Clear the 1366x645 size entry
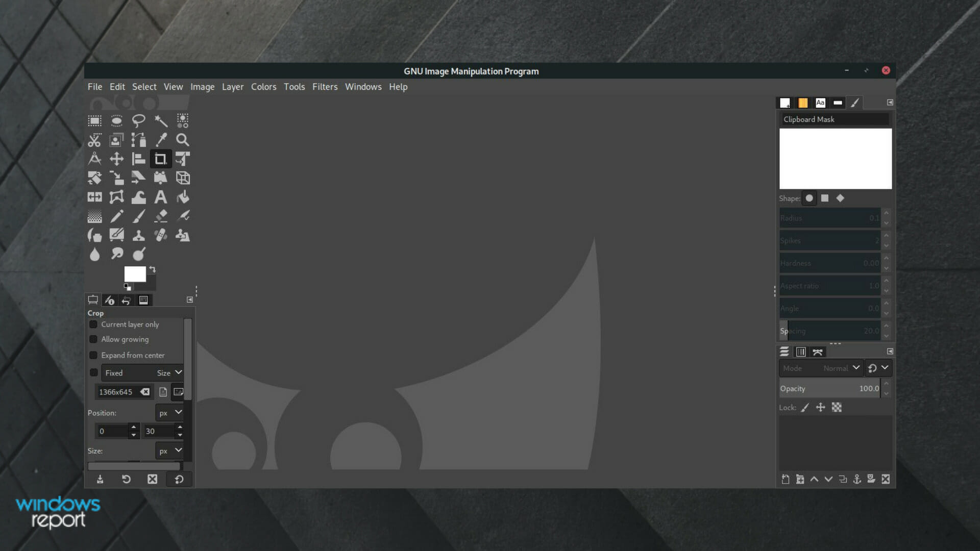Screen dimensions: 980x551 click(x=145, y=392)
